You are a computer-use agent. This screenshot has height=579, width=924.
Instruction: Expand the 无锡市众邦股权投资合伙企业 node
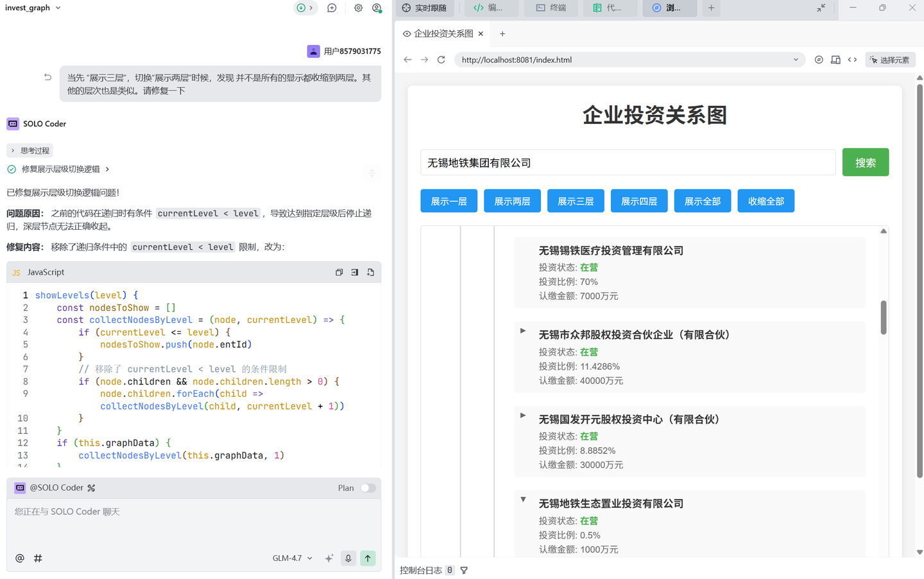(523, 331)
